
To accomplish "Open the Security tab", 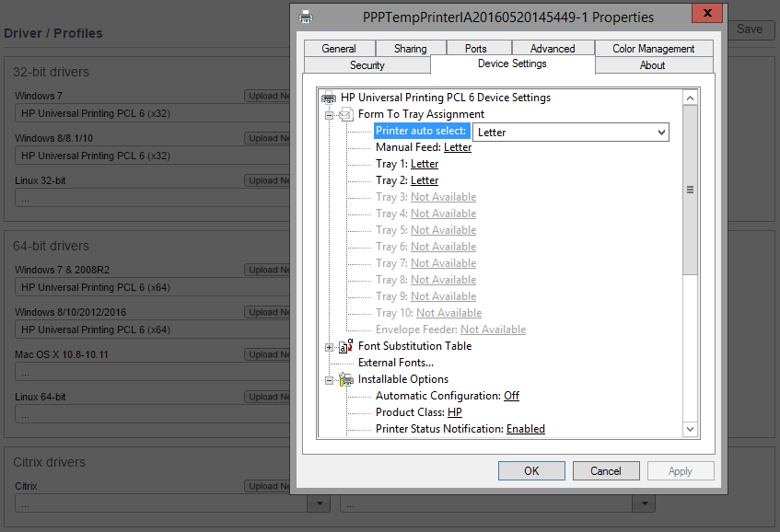I will (367, 65).
